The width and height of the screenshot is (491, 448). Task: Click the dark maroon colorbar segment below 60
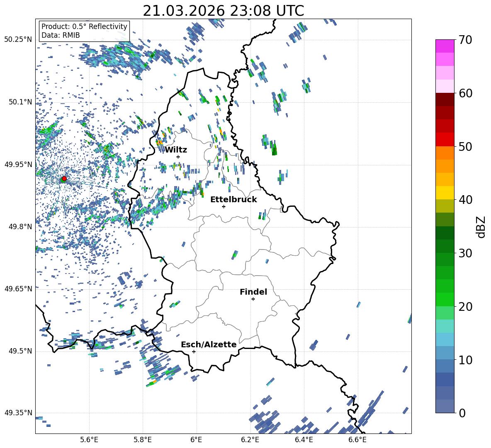click(445, 99)
